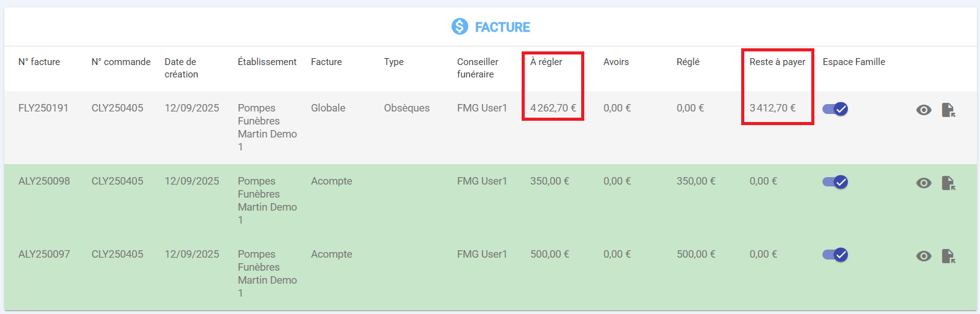The height and width of the screenshot is (314, 980).
Task: Sort by N° facture column header
Action: [x=39, y=62]
